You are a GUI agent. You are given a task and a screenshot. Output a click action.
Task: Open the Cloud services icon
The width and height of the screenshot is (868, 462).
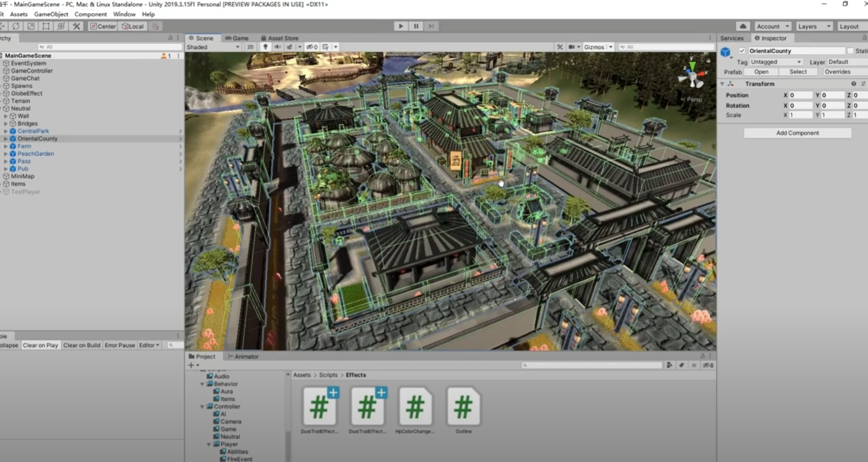[x=743, y=26]
